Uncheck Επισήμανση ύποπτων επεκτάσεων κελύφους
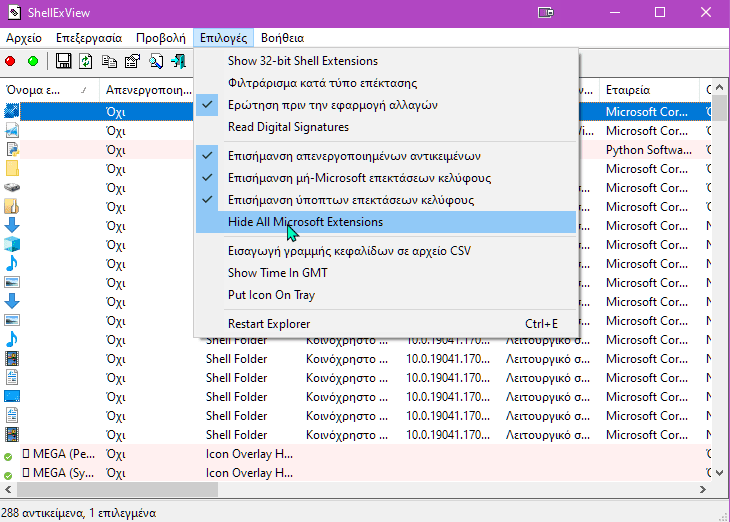Screen dimensions: 730x522 pyautogui.click(x=386, y=200)
